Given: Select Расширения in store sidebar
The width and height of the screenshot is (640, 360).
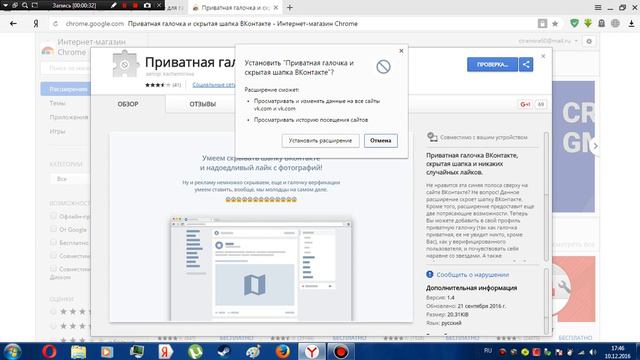Looking at the screenshot, I should coord(65,89).
